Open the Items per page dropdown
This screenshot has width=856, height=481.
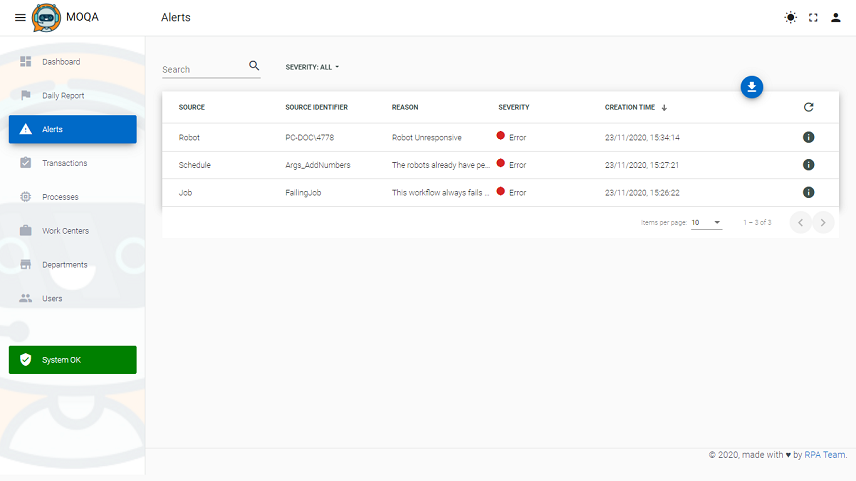coord(706,222)
